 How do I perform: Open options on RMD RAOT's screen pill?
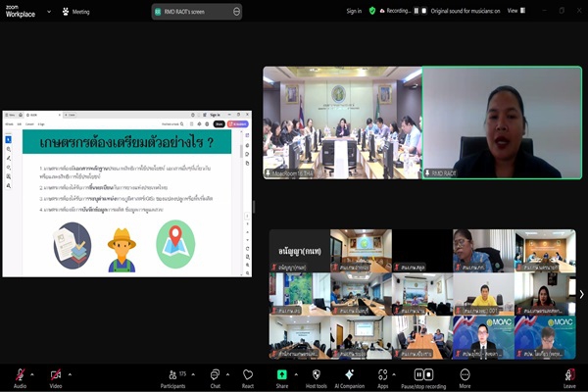pyautogui.click(x=236, y=12)
